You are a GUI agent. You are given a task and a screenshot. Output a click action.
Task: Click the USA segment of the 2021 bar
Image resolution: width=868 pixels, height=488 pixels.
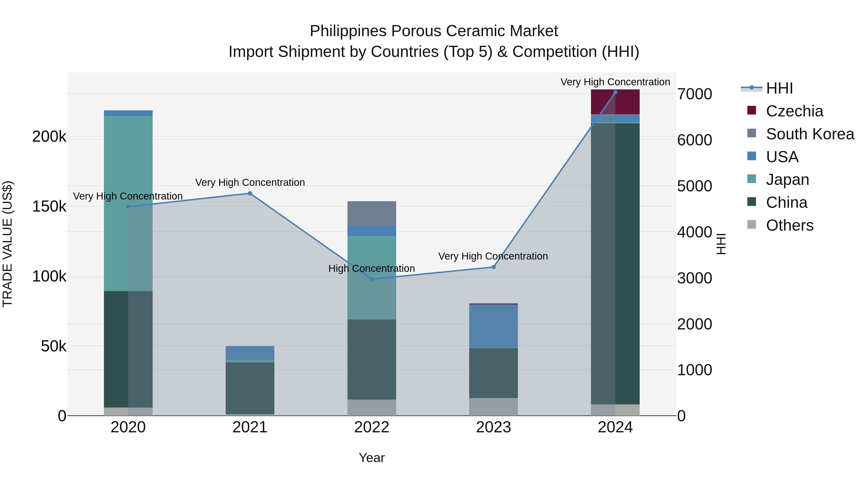250,353
